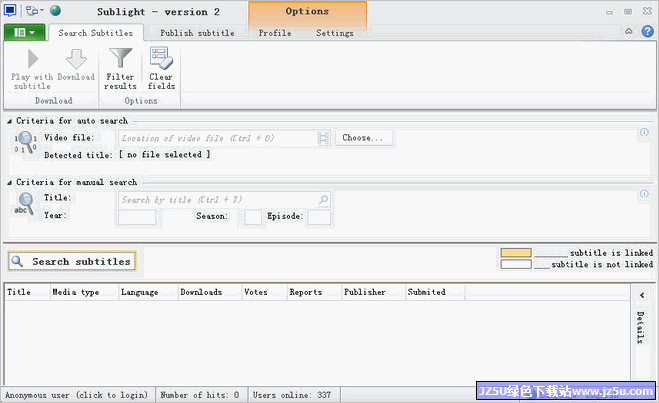Open help with the question mark icon
This screenshot has width=659, height=403.
point(647,32)
